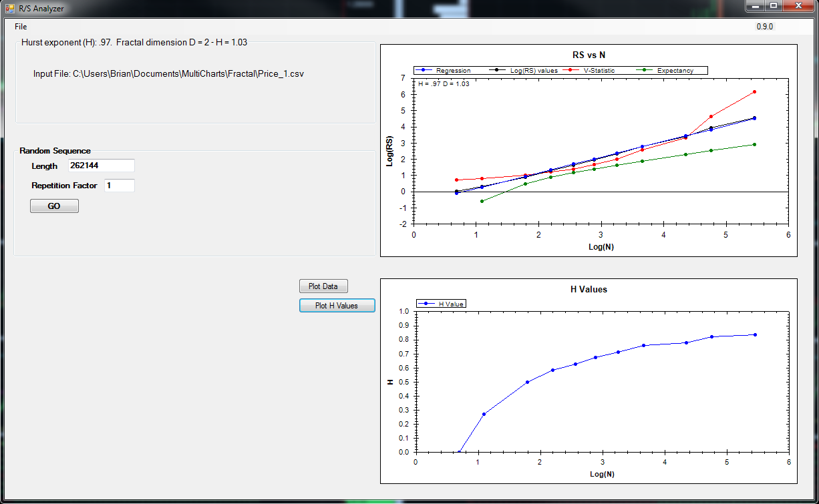
Task: Click the Length label
Action: coord(45,166)
